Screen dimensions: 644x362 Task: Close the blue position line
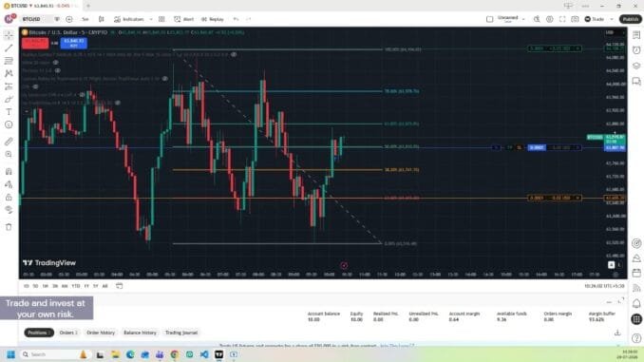click(578, 147)
